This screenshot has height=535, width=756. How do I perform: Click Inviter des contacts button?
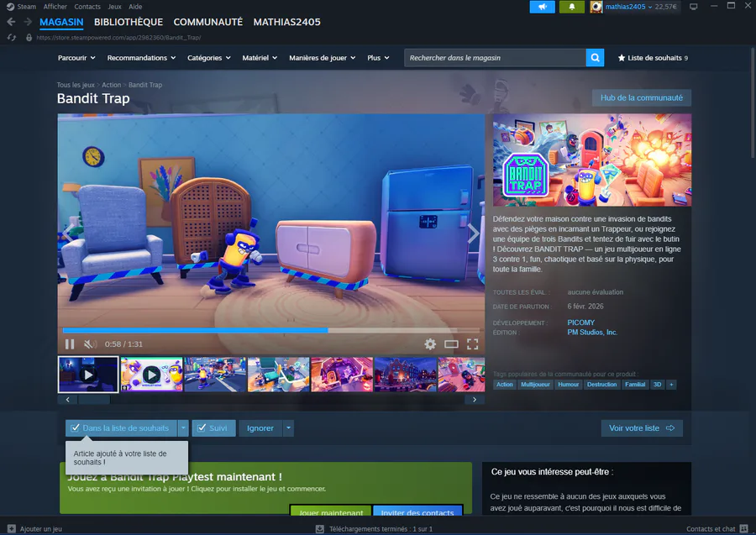417,511
